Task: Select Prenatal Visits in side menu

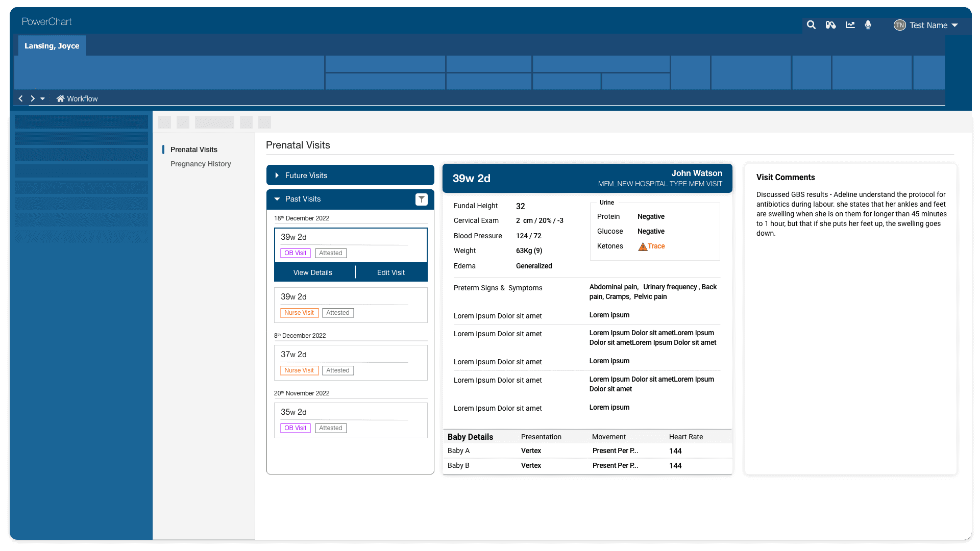Action: tap(194, 149)
